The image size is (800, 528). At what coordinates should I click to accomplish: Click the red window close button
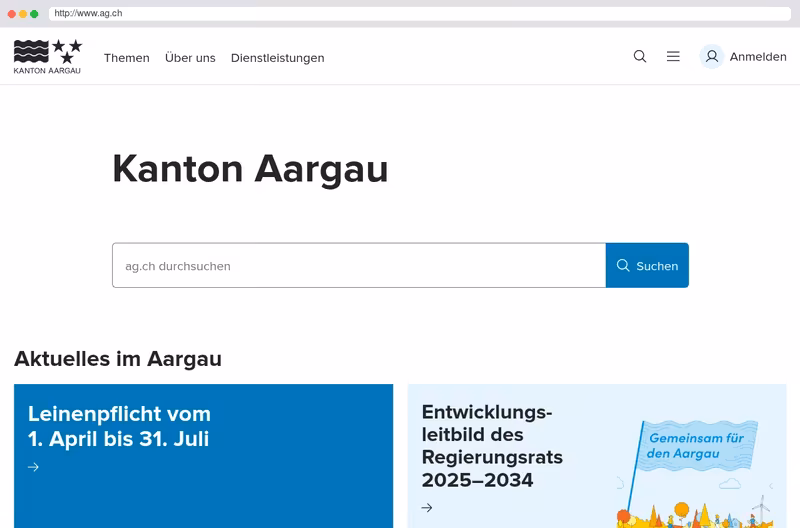[x=12, y=14]
